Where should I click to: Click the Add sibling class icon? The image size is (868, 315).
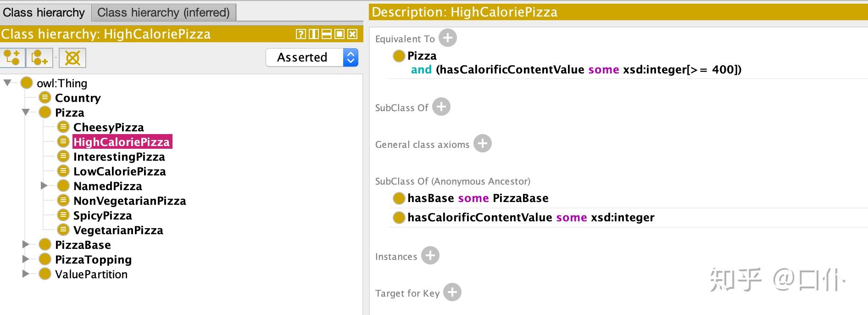coord(39,58)
